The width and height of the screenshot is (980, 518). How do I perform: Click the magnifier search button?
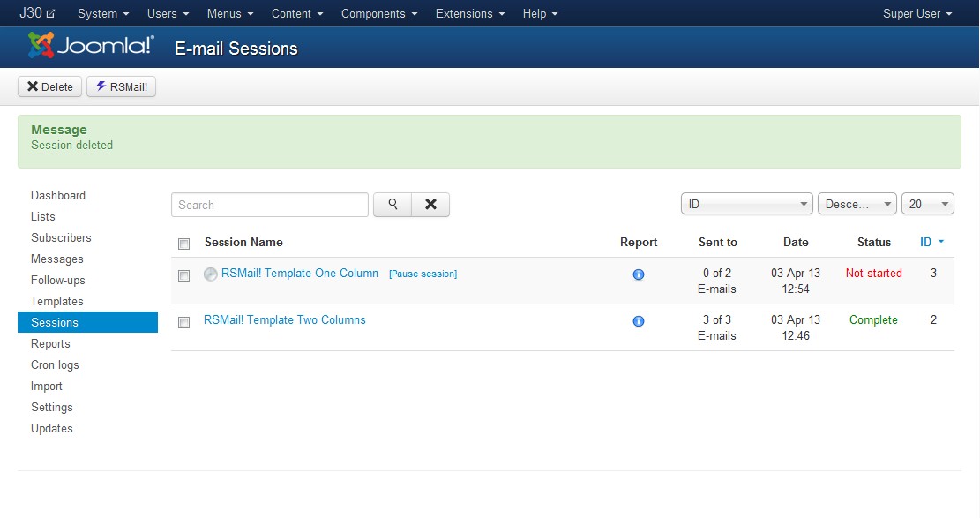tap(393, 205)
